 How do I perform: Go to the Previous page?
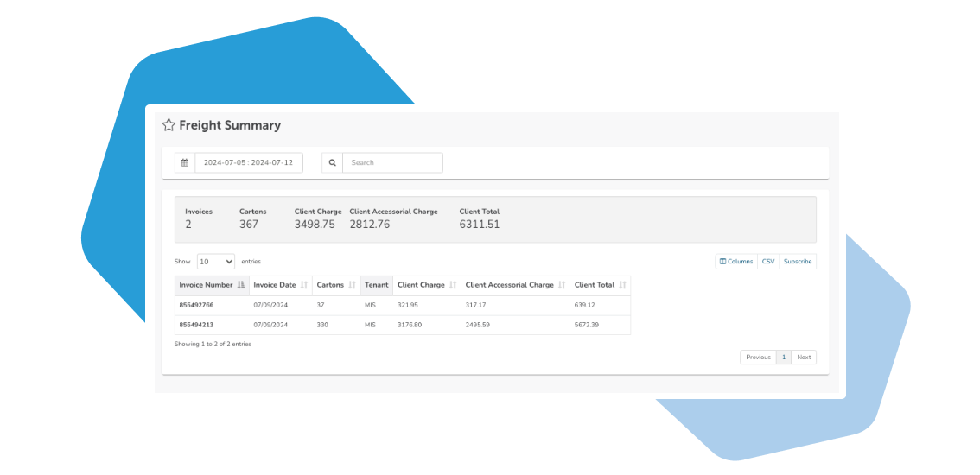(758, 357)
